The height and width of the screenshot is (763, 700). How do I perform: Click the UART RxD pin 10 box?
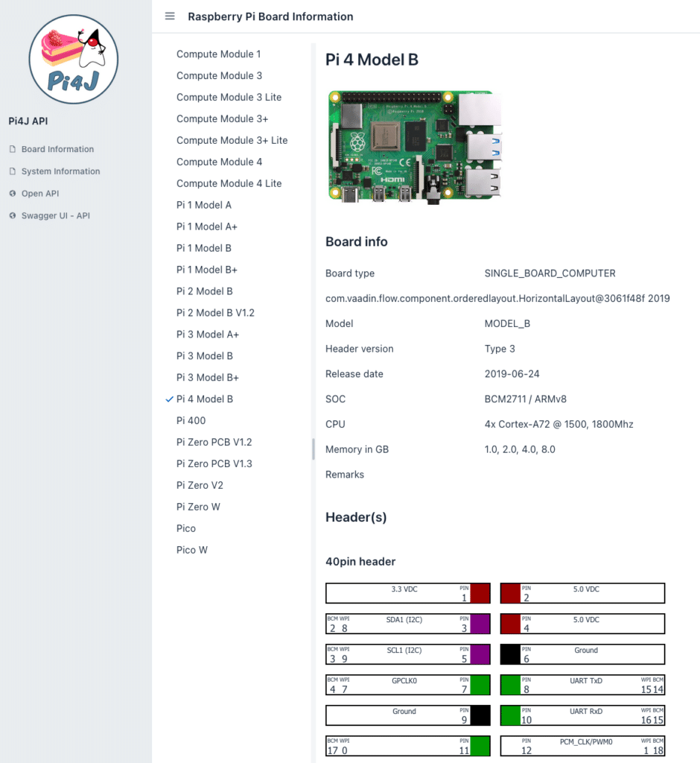pyautogui.click(x=583, y=715)
